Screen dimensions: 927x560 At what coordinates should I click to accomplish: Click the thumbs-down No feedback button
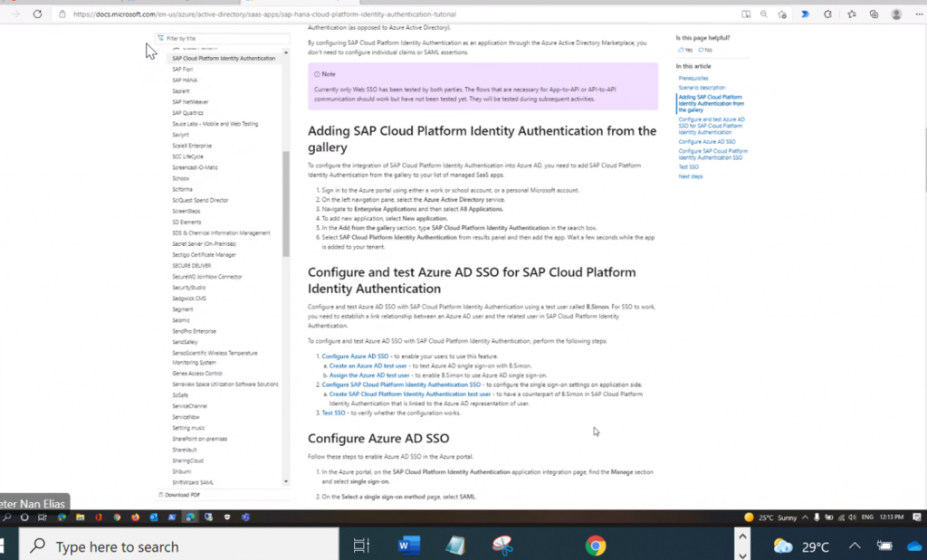pos(704,51)
